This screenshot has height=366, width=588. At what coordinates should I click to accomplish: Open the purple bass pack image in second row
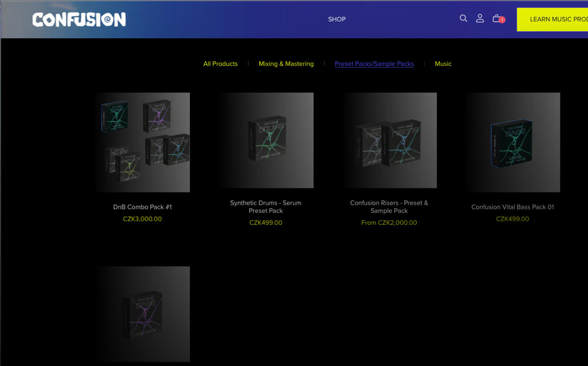(142, 314)
